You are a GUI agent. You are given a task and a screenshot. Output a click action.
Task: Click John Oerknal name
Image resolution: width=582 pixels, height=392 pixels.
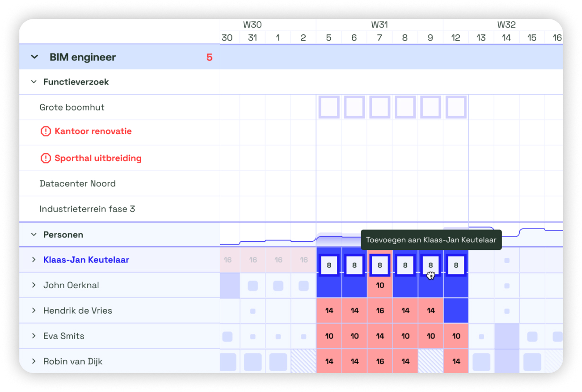71,285
